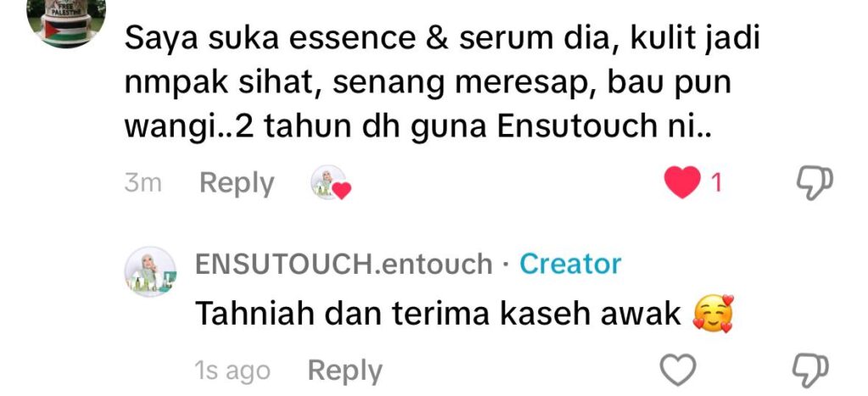Open the ENSUTOUCH.entouch username link
Image resolution: width=868 pixels, height=396 pixels.
(x=344, y=265)
